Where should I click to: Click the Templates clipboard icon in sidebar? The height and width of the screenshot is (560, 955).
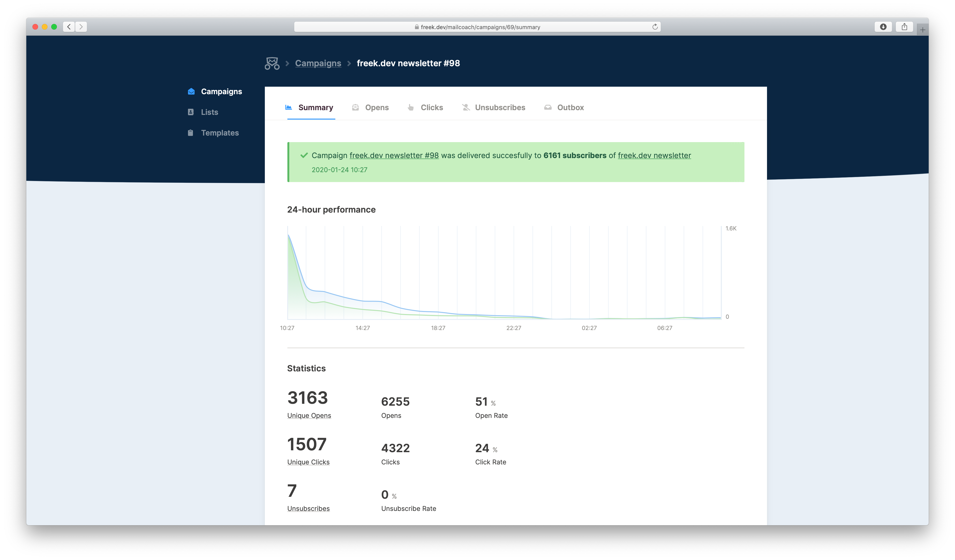(x=191, y=133)
